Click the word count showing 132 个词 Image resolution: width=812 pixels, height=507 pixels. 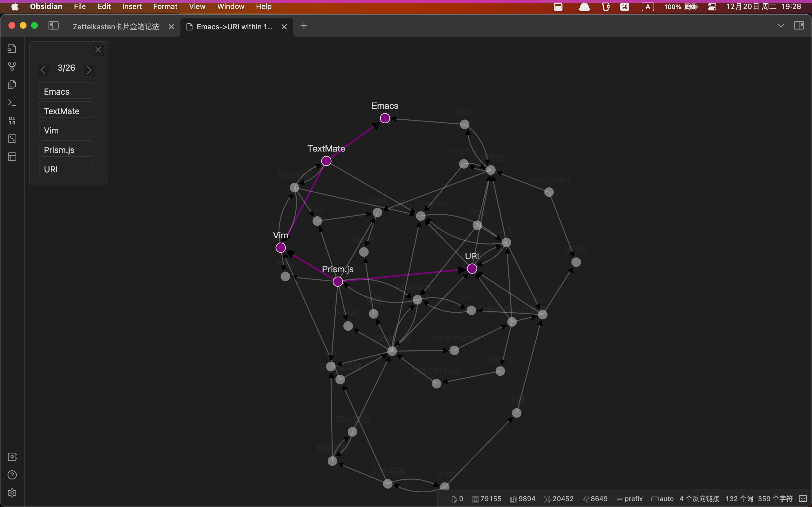pos(739,499)
